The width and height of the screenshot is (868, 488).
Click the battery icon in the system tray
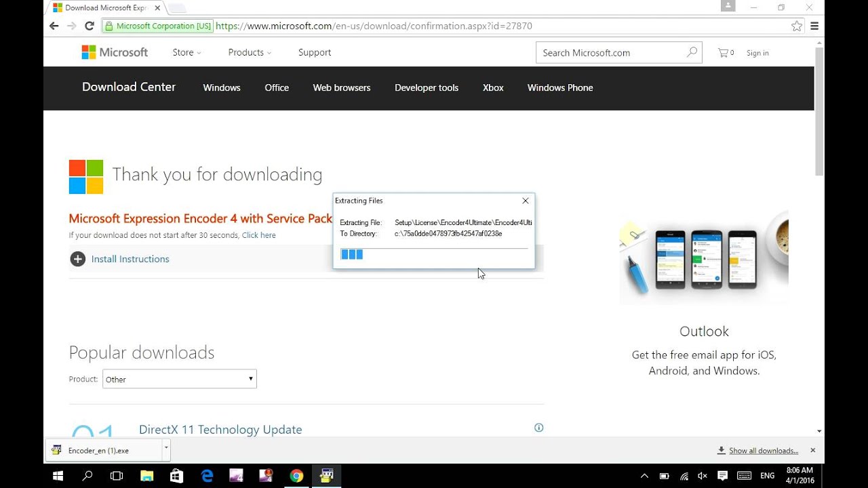[x=664, y=476]
